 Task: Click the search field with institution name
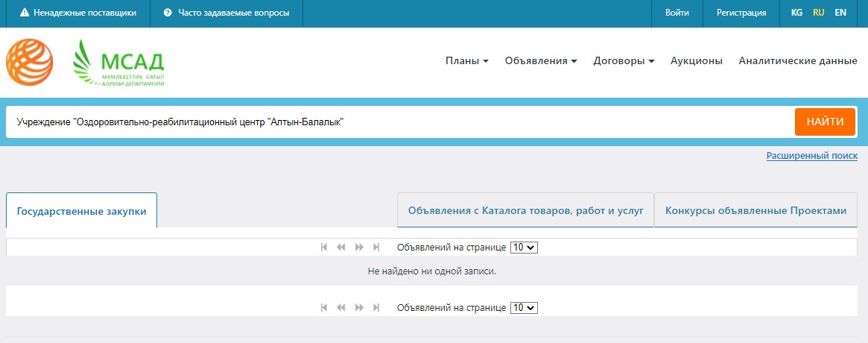pos(399,122)
